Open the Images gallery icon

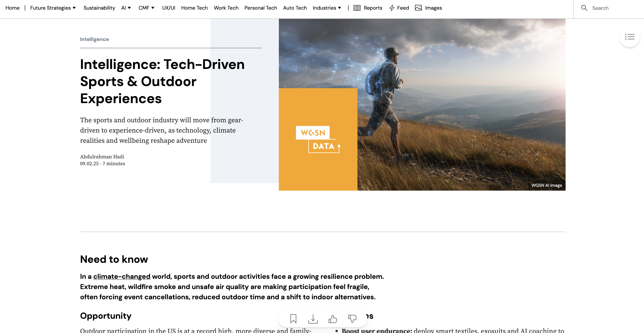click(419, 8)
